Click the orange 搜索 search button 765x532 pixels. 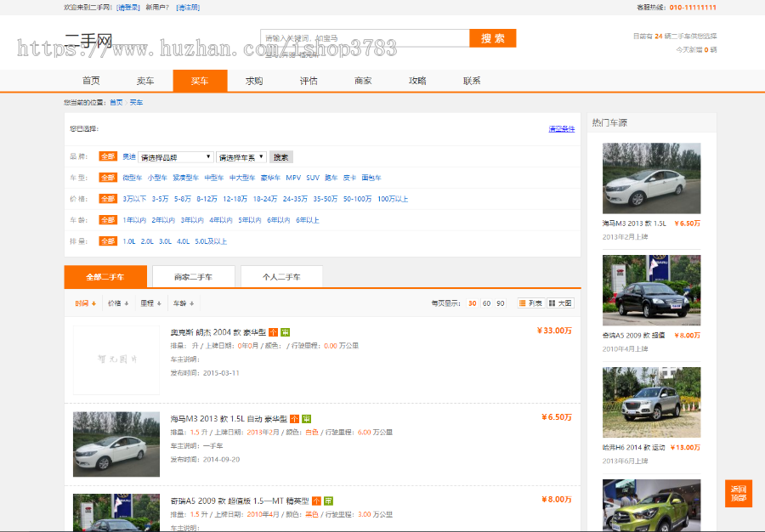(x=492, y=38)
